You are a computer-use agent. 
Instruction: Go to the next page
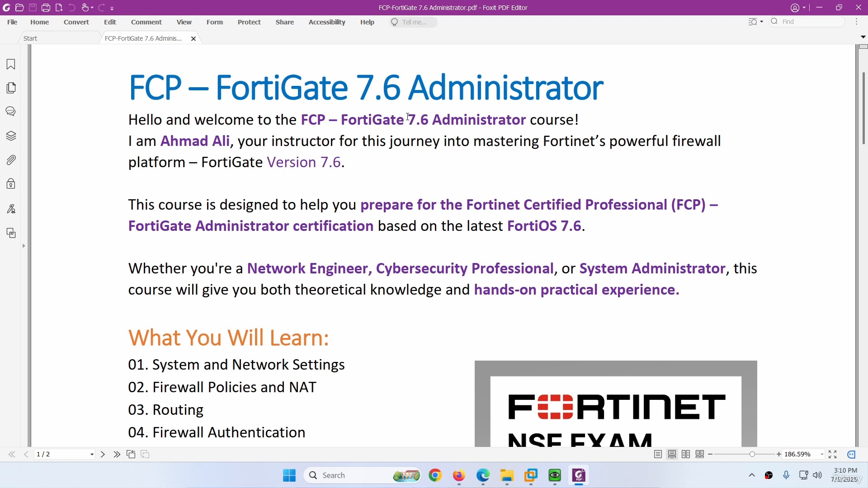pyautogui.click(x=103, y=455)
